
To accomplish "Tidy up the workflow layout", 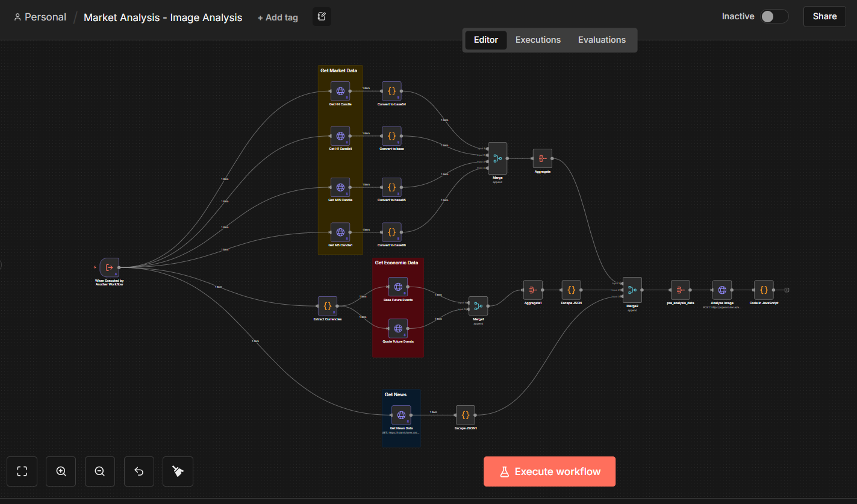I will tap(178, 471).
